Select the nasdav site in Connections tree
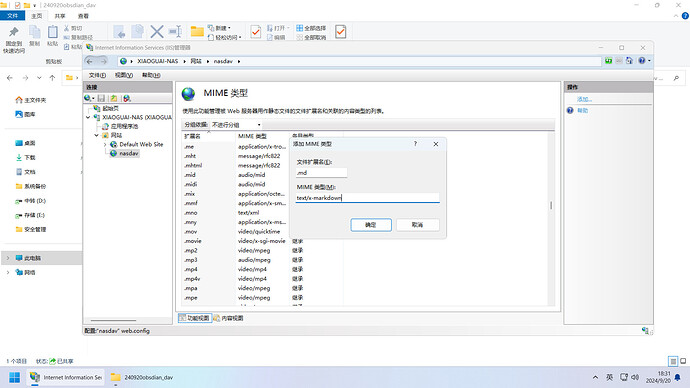This screenshot has width=690, height=388. 125,154
